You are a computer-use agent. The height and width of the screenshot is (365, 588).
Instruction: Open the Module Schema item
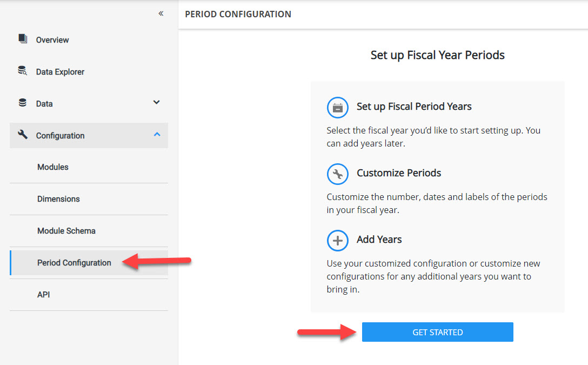66,231
